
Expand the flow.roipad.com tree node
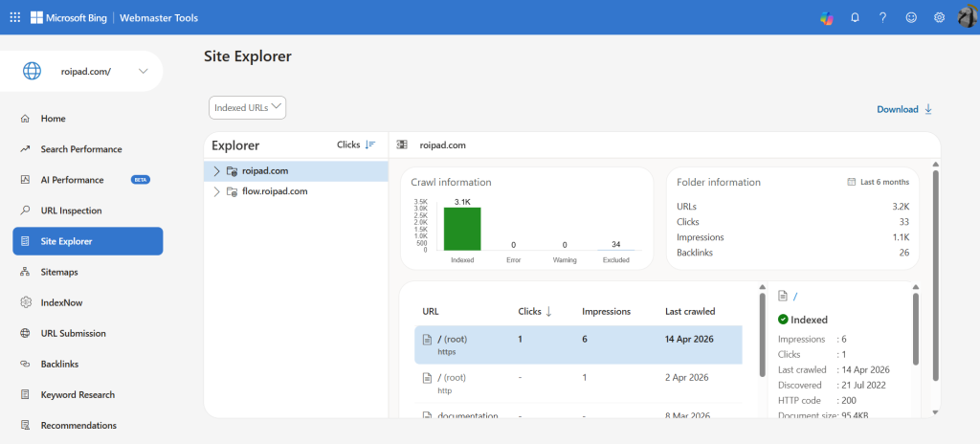(216, 191)
